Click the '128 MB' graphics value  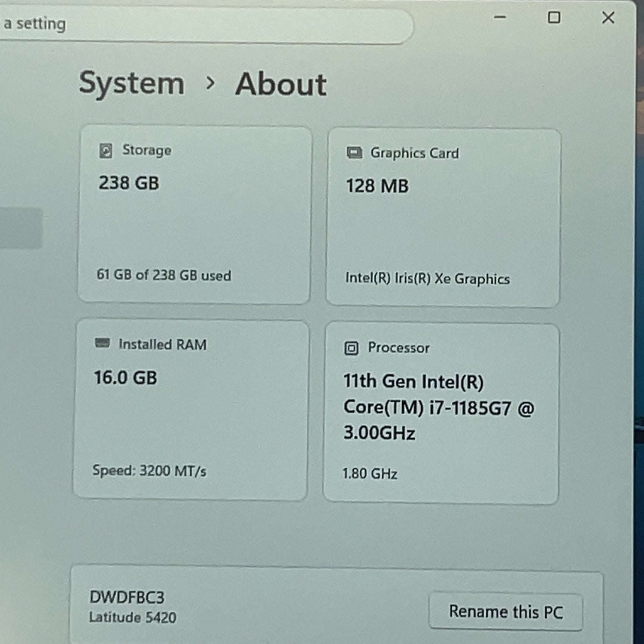(x=377, y=186)
